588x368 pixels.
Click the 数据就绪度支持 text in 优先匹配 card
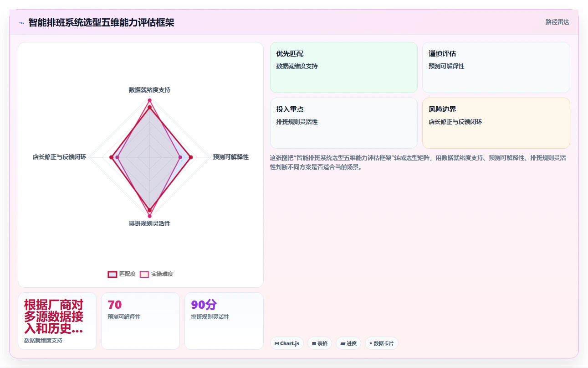pyautogui.click(x=297, y=66)
